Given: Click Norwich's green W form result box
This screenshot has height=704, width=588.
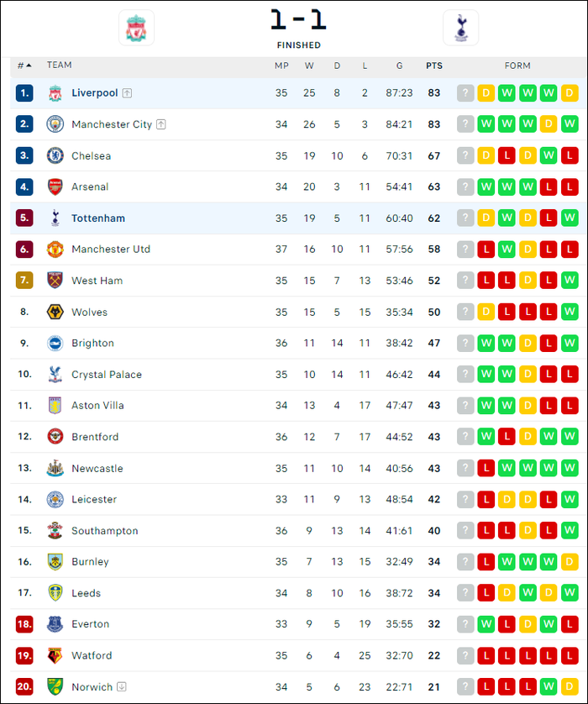Looking at the screenshot, I should pyautogui.click(x=549, y=686).
